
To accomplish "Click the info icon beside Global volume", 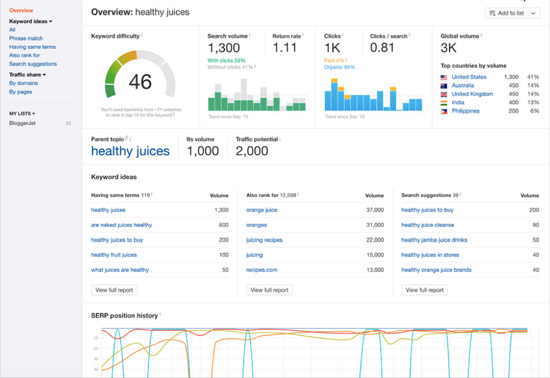I will [481, 35].
